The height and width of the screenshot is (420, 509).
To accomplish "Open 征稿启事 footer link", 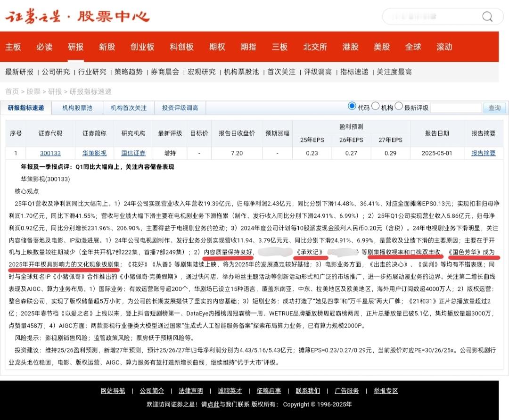I will 269,391.
